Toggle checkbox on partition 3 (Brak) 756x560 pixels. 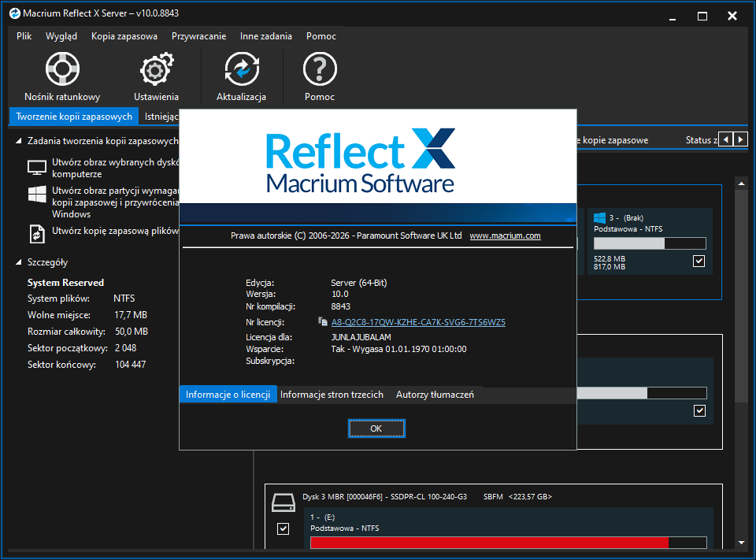click(x=699, y=261)
